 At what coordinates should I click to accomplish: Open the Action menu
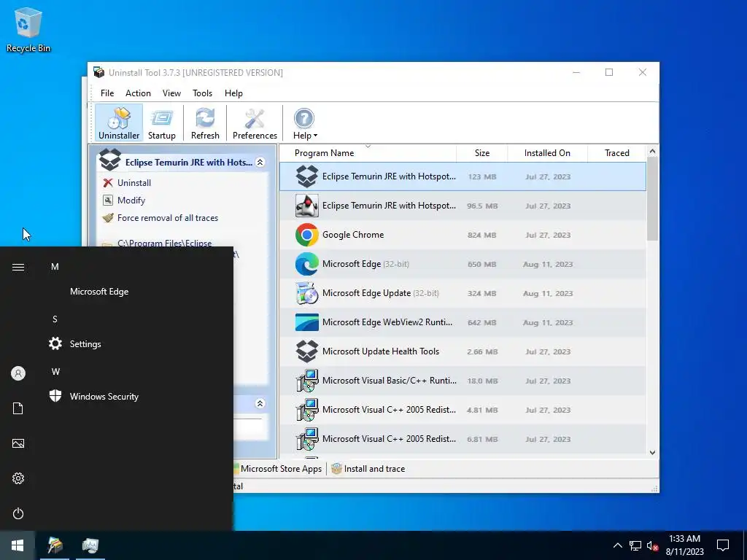138,93
